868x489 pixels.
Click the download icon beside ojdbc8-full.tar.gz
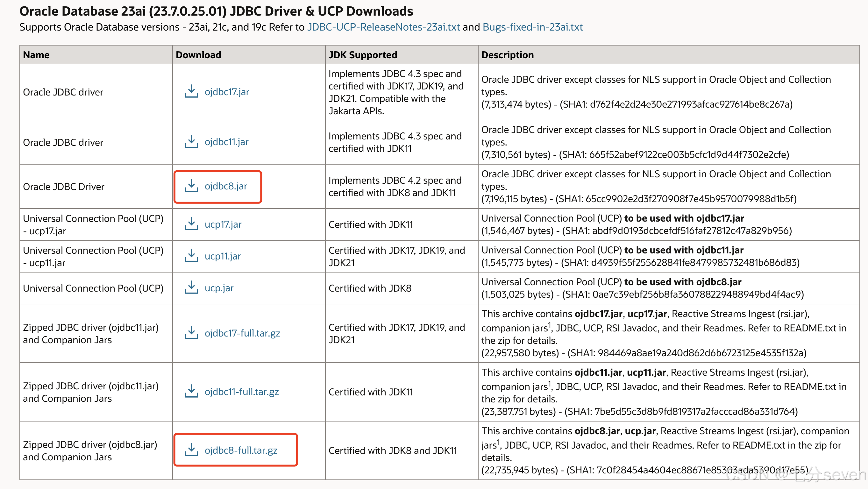[x=191, y=450]
